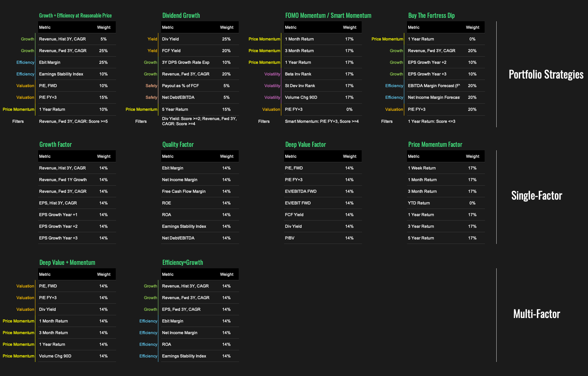The height and width of the screenshot is (376, 588).
Task: Select filter 'Smart Momentum: P/E FY+3, Score >=4'
Action: click(321, 121)
